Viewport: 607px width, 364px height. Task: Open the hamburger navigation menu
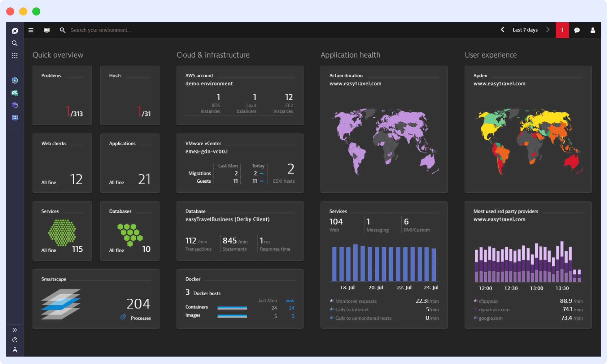point(31,30)
